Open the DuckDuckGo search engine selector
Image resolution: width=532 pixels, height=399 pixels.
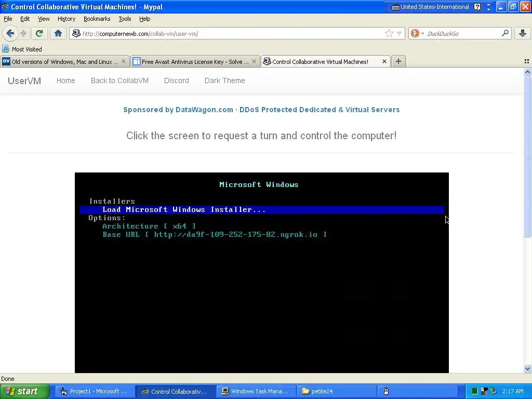click(417, 33)
